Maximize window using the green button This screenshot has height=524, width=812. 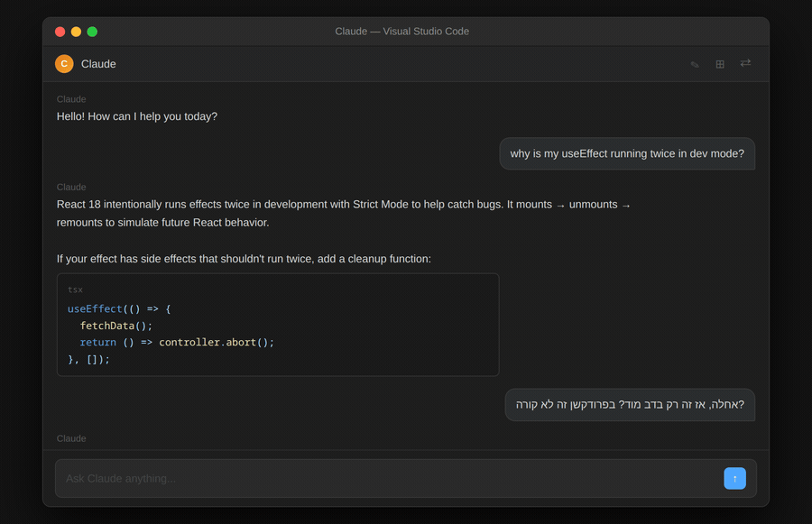pos(92,32)
